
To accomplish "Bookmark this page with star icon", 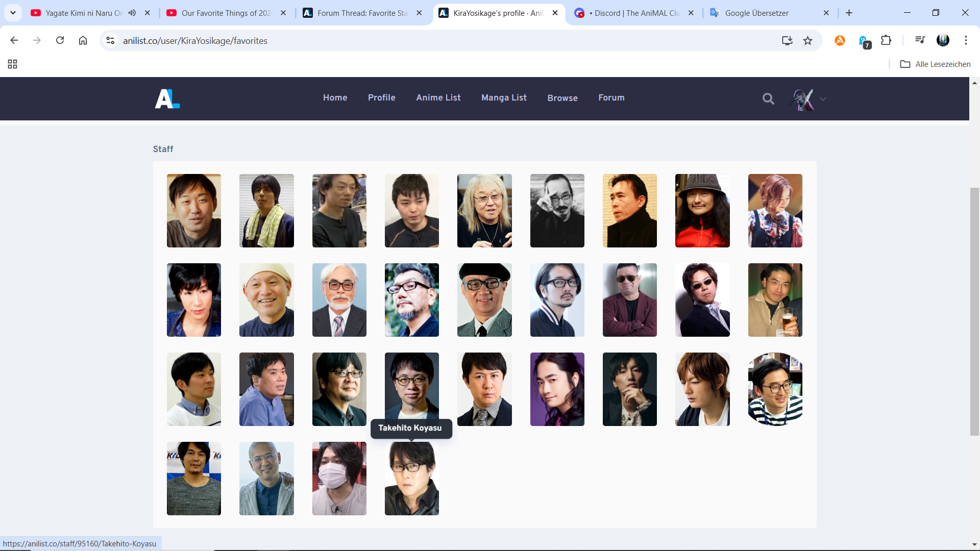I will point(807,41).
